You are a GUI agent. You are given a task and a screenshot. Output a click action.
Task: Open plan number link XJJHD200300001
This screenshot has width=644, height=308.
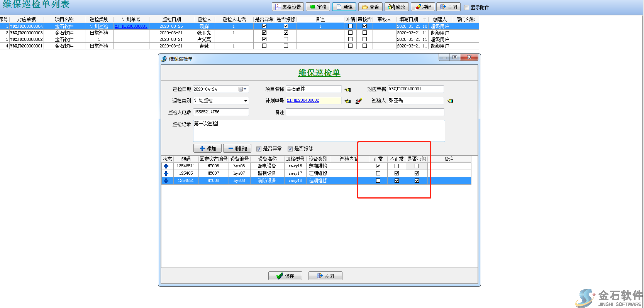[131, 26]
